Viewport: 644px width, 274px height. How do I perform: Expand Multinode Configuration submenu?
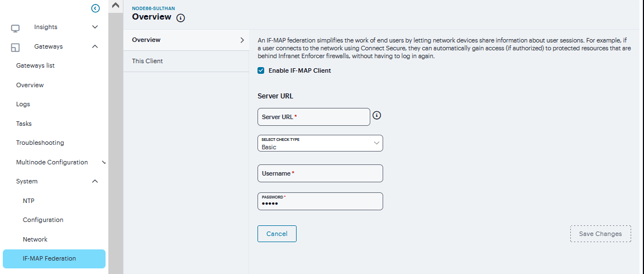(104, 162)
